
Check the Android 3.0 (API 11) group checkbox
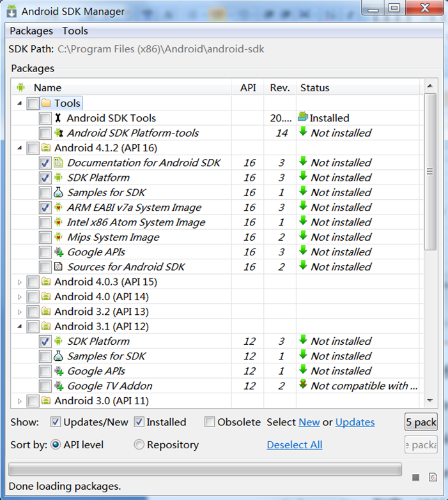coord(33,401)
